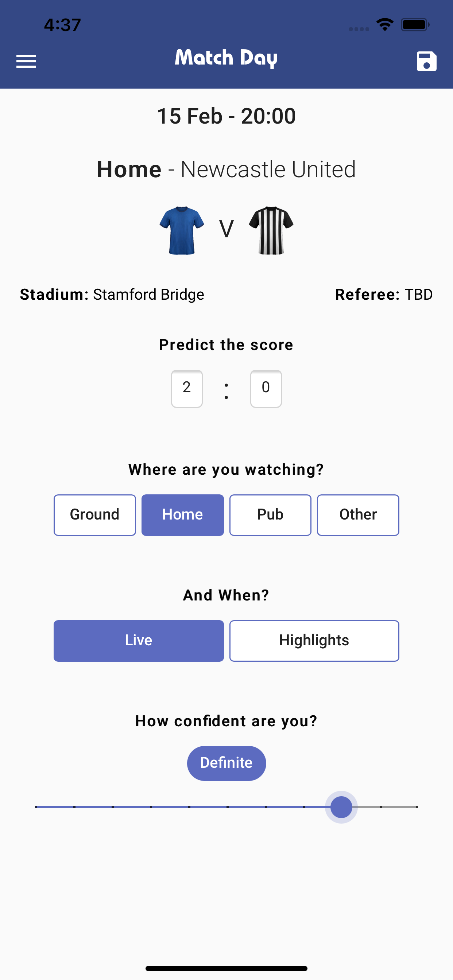Select Live viewing option
This screenshot has height=980, width=453.
[139, 641]
